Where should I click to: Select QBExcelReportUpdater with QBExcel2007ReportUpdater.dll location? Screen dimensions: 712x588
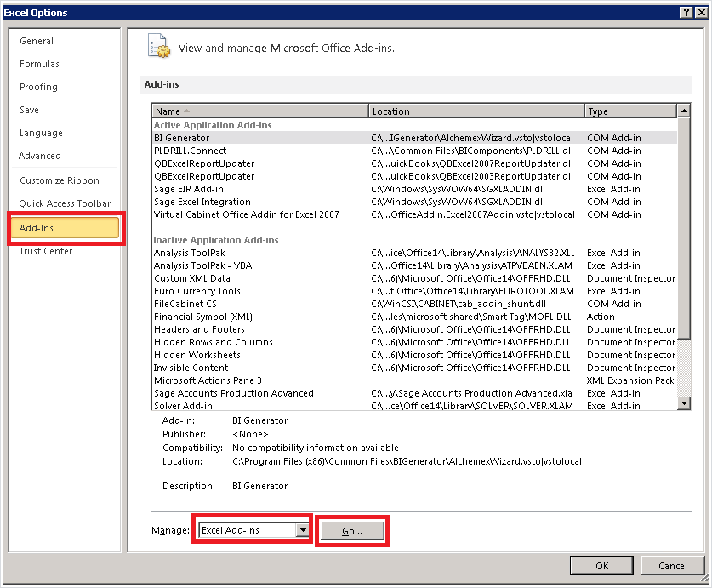point(414,163)
